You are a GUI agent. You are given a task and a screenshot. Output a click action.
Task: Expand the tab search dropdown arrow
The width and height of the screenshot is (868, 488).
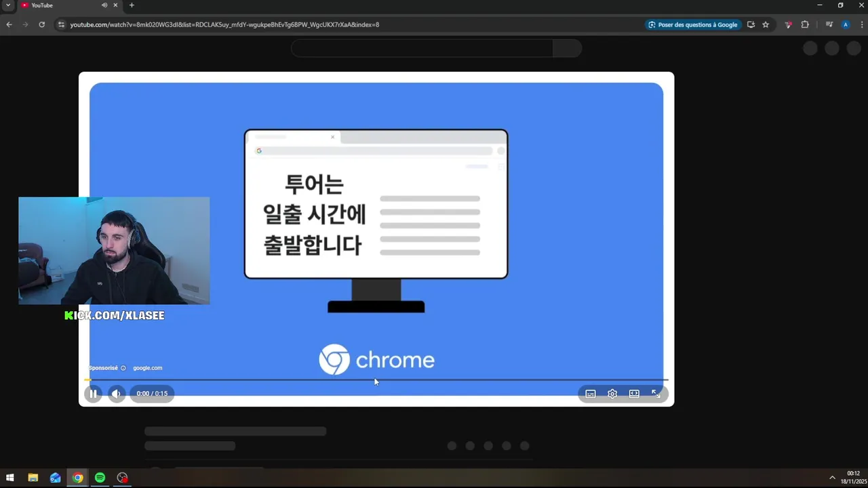8,5
